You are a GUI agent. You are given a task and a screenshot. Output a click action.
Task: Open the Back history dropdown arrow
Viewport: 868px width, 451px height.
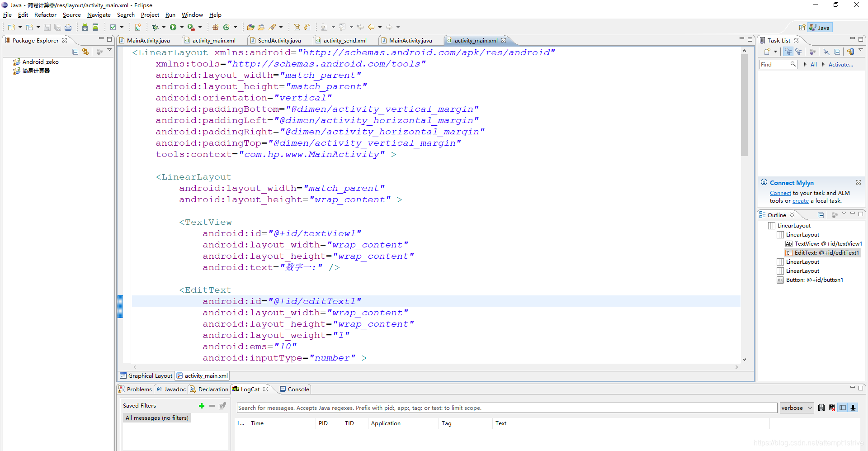(380, 27)
